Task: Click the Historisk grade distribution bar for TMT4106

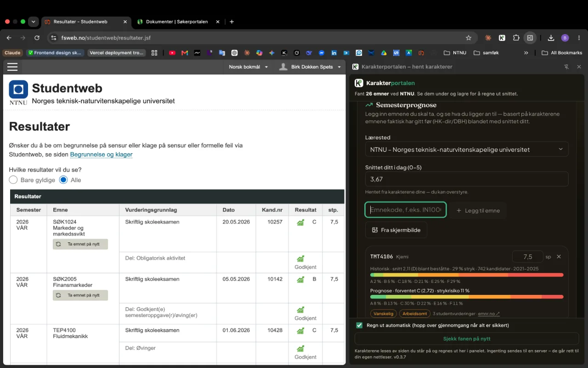Action: (467, 275)
